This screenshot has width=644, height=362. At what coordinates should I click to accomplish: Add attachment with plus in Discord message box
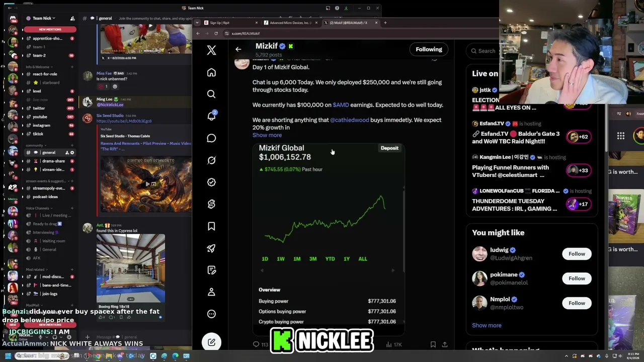point(88,337)
